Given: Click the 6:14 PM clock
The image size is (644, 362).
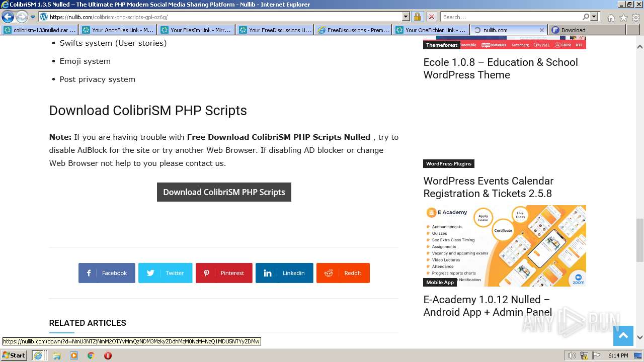Looking at the screenshot, I should point(618,355).
